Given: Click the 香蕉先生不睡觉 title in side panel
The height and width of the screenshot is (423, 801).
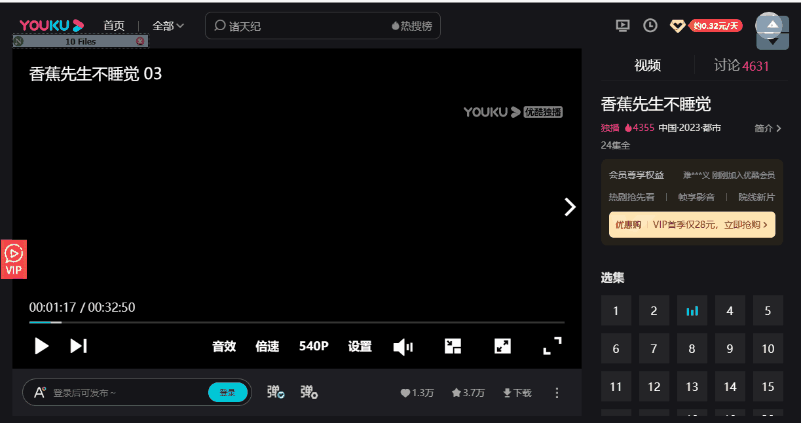Looking at the screenshot, I should click(x=656, y=104).
